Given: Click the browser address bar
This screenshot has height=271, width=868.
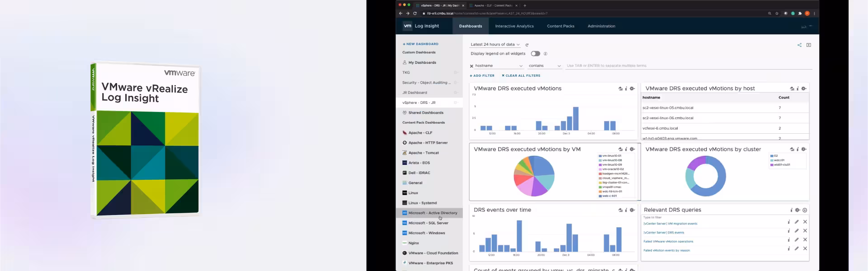Looking at the screenshot, I should tap(592, 14).
